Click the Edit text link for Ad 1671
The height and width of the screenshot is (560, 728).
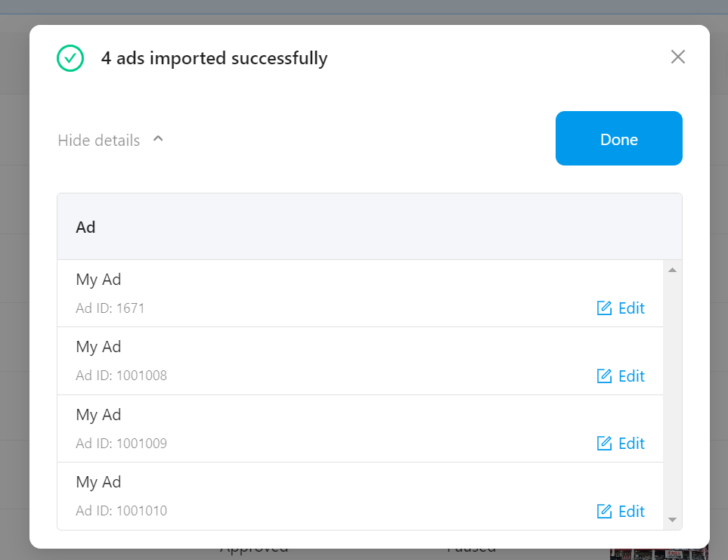[631, 308]
